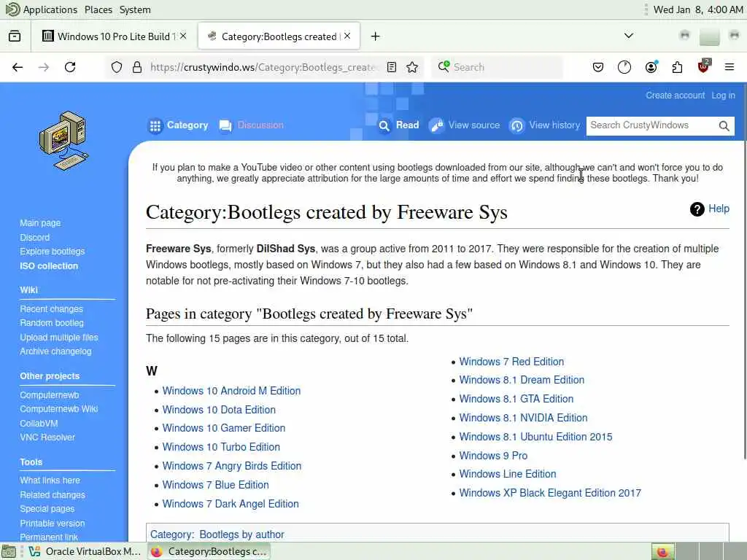Viewport: 747px width, 560px height.
Task: Switch to Oracle VirtualBox taskbar window
Action: tap(85, 551)
